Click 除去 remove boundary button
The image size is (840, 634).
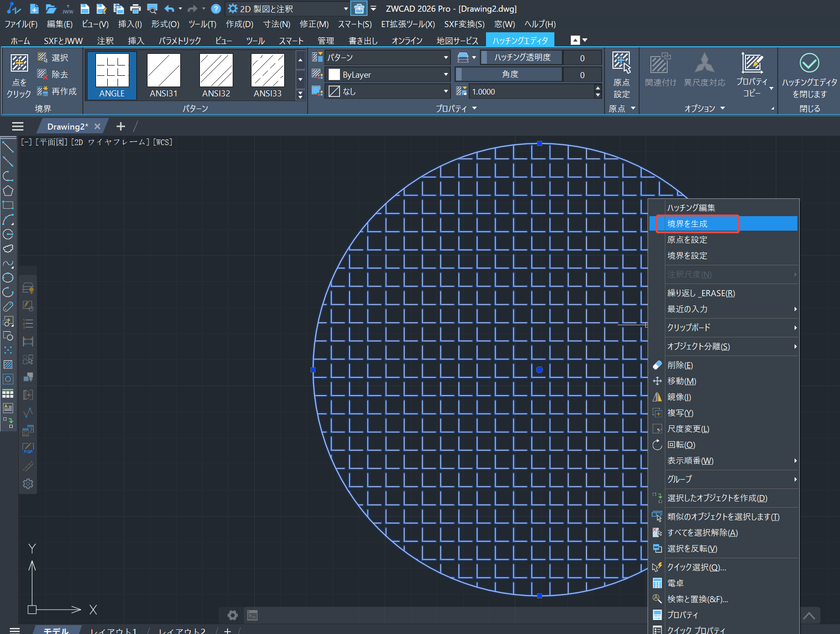tap(53, 74)
